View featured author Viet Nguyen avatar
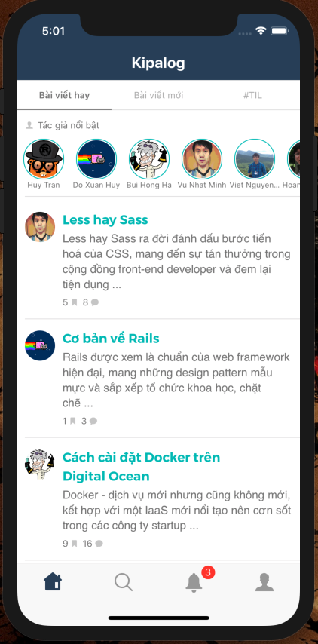The image size is (318, 644). (x=255, y=159)
